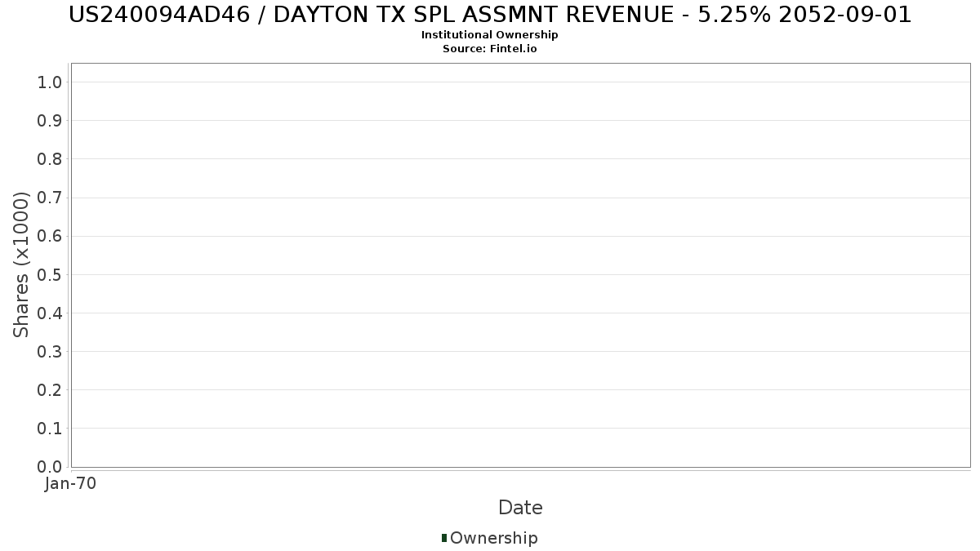Click the 0.0 y-axis origin label
Viewport: 980px width, 551px height.
(x=50, y=467)
